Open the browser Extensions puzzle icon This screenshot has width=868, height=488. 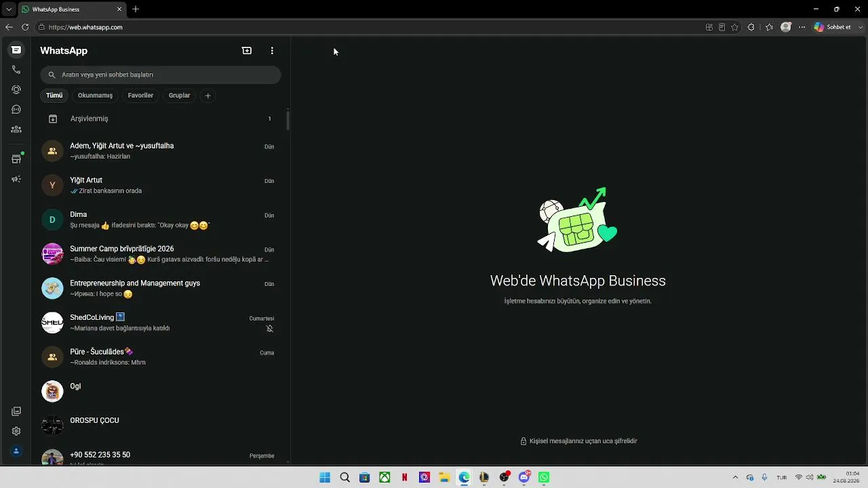pos(751,27)
